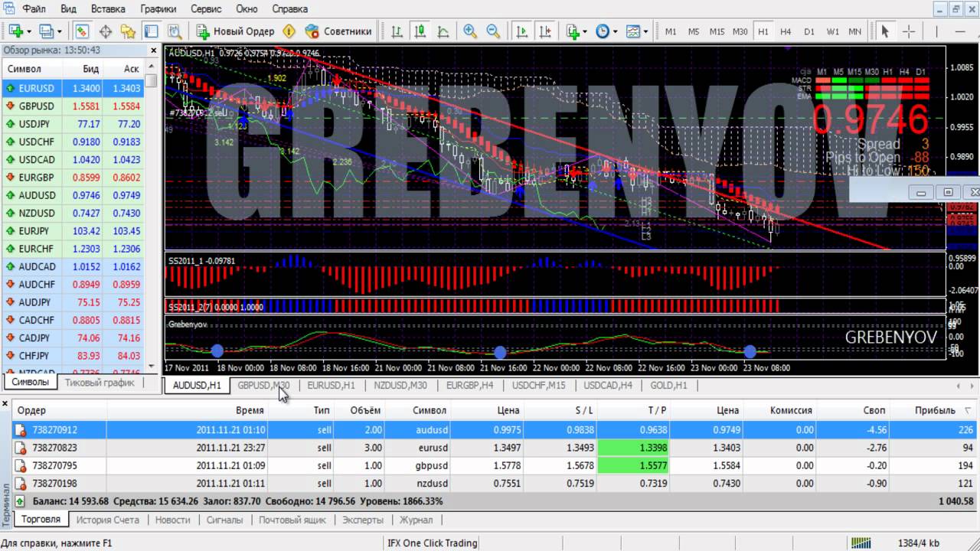Expand the templates dropdown arrow
This screenshot has height=551, width=980.
645,32
